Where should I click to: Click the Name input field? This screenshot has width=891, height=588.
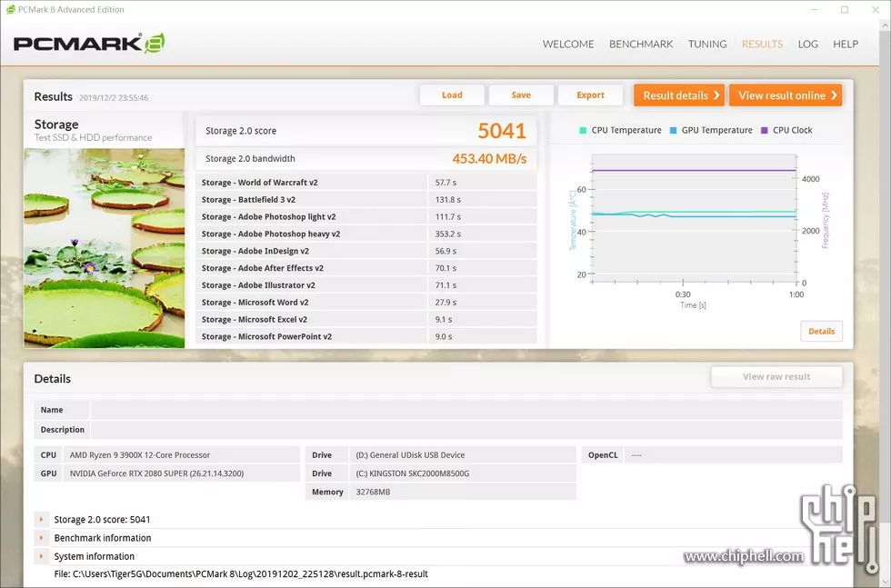[x=466, y=410]
